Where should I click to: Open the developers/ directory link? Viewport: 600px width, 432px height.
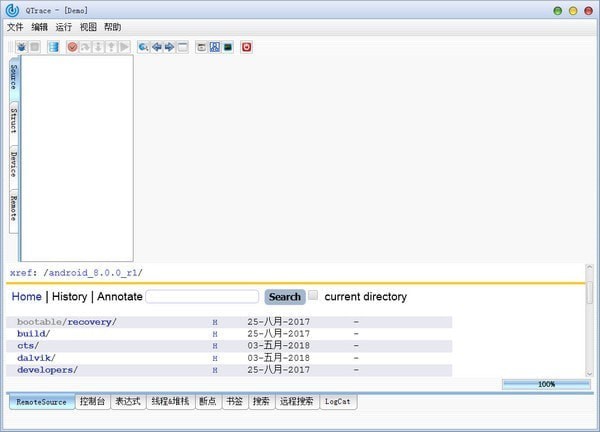(x=46, y=370)
